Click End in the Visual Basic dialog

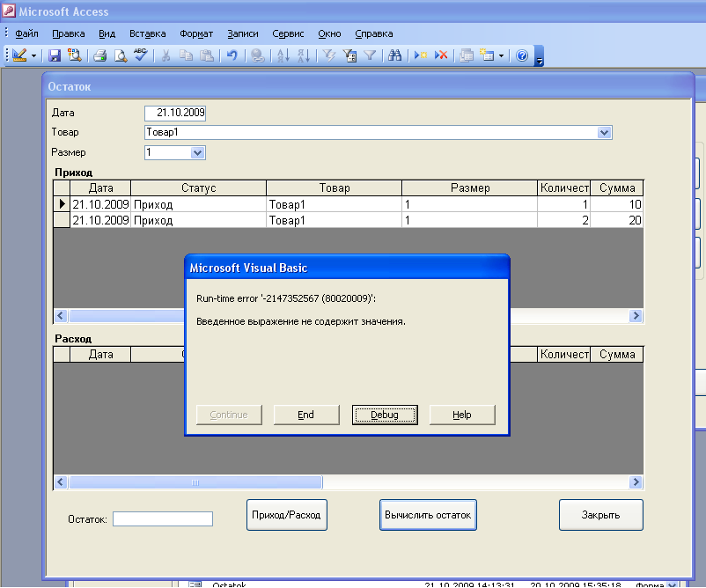(x=306, y=415)
